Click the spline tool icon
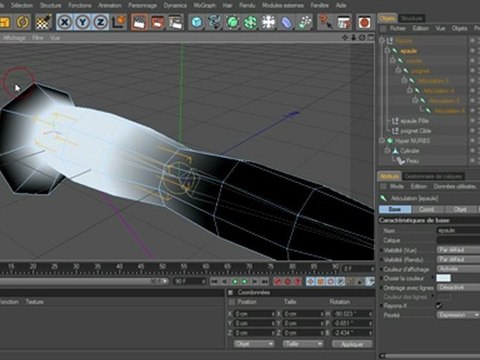The image size is (480, 360). click(215, 22)
